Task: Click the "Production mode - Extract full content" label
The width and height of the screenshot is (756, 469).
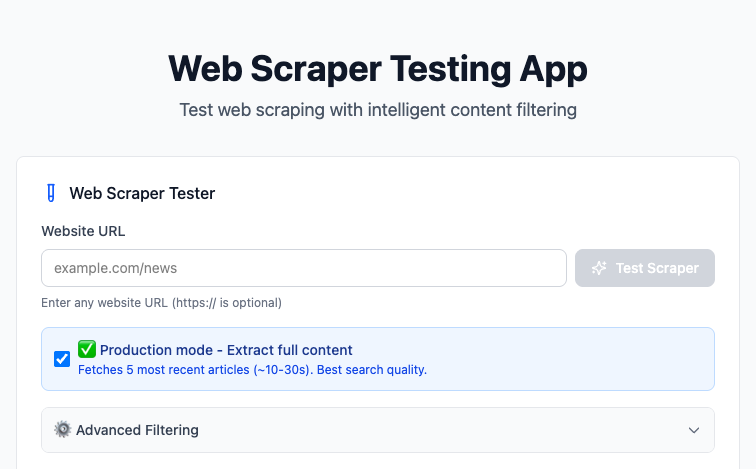Action: (226, 350)
